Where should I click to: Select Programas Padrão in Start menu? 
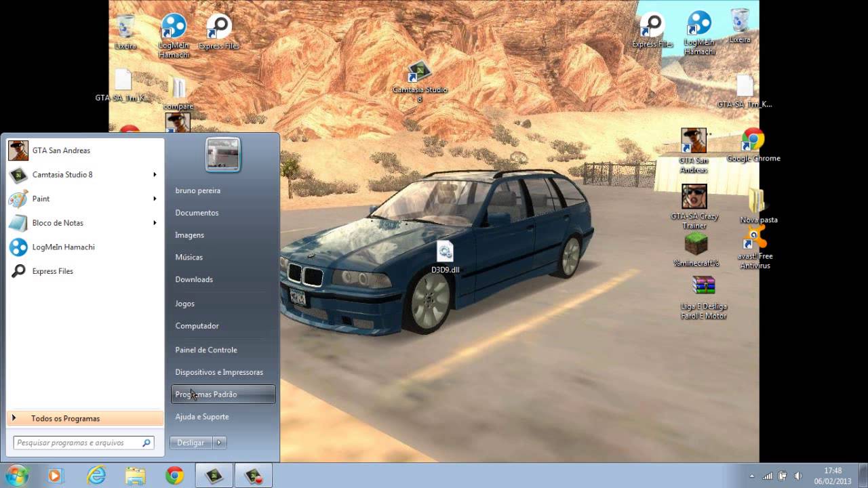point(223,394)
